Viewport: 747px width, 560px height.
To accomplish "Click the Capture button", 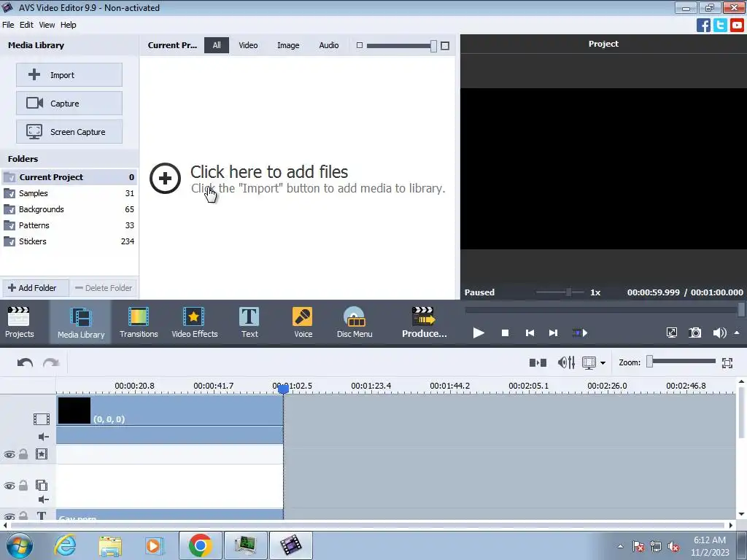I will click(x=69, y=104).
